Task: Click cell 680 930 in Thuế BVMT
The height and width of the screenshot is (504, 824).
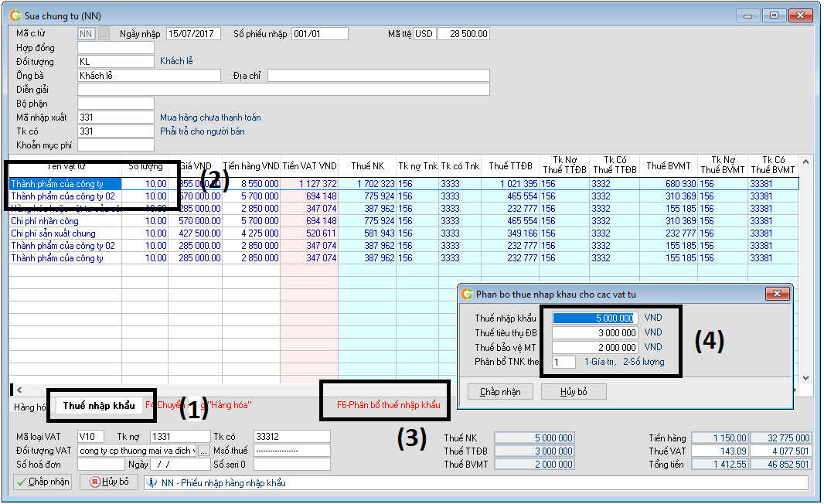Action: tap(669, 184)
